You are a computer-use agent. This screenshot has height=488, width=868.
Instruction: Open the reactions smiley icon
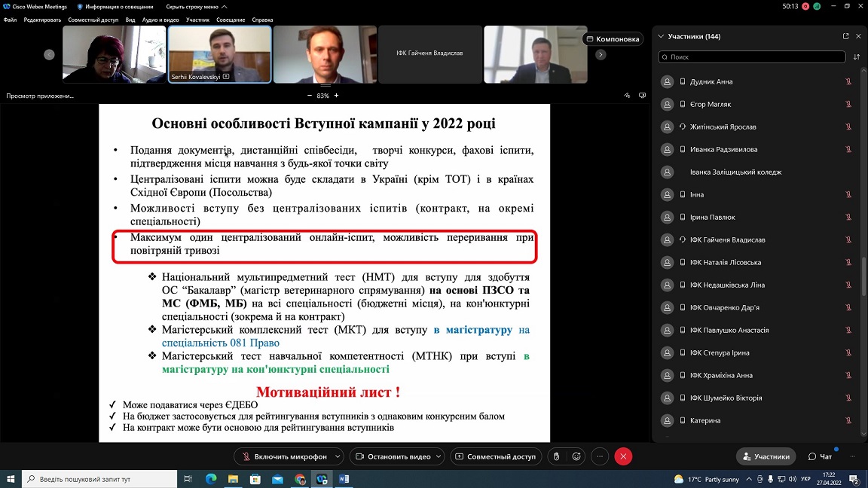[576, 456]
